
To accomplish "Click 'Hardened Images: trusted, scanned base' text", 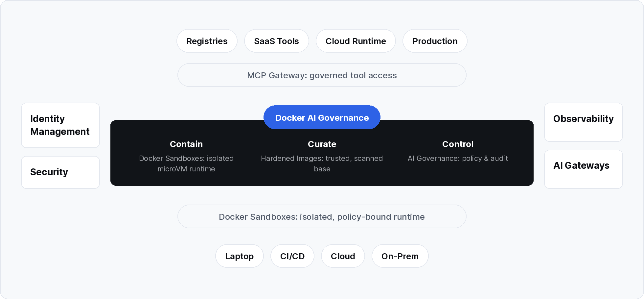I will click(322, 163).
